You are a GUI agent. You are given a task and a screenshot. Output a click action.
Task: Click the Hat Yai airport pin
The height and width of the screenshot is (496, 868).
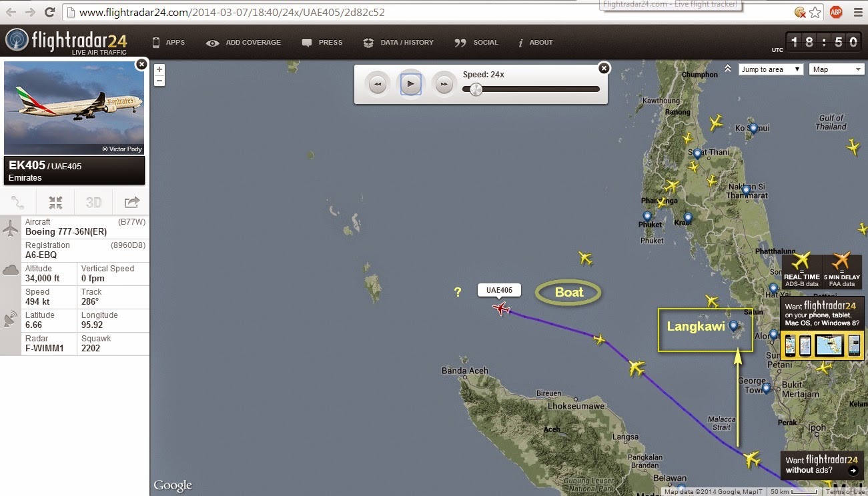point(773,288)
